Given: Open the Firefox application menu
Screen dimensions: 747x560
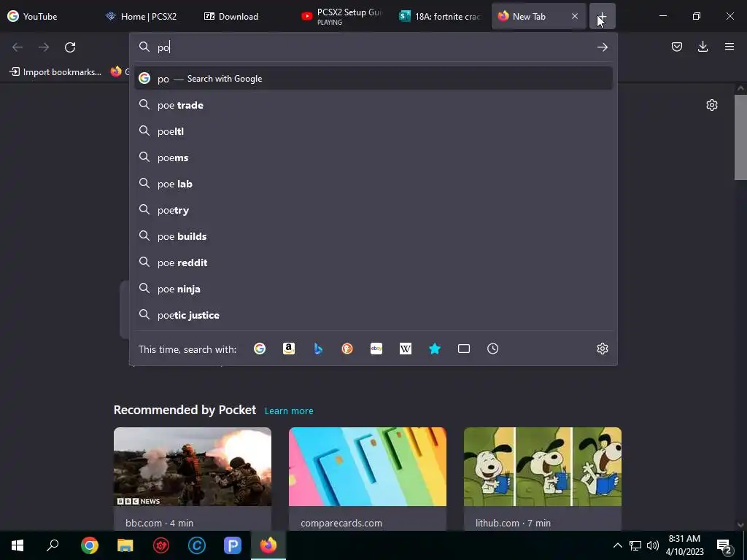Looking at the screenshot, I should coord(729,47).
